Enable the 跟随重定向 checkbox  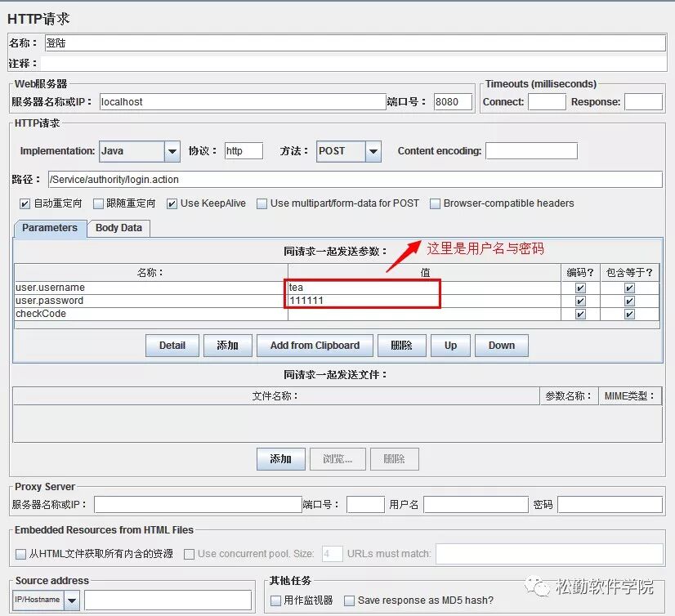coord(99,203)
